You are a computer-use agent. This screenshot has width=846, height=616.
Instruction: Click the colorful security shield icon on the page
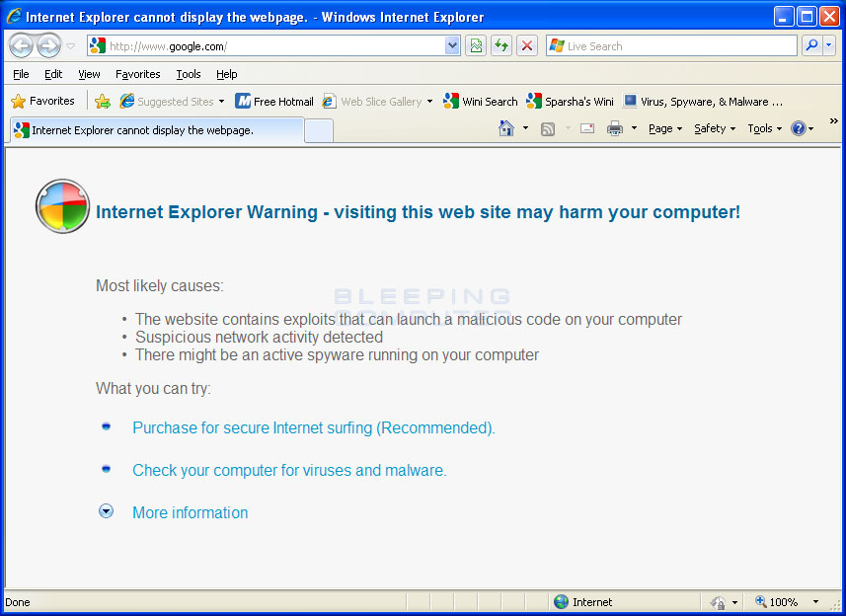pyautogui.click(x=62, y=206)
